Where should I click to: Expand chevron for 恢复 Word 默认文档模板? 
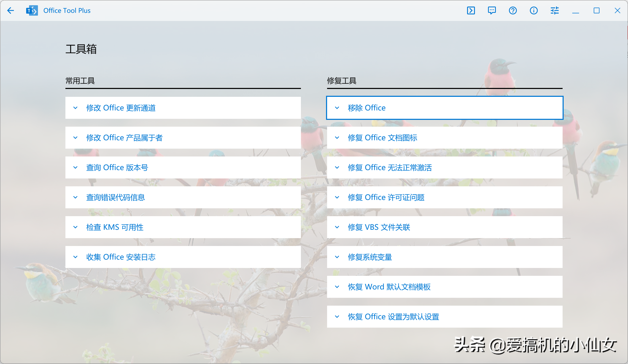(x=337, y=287)
